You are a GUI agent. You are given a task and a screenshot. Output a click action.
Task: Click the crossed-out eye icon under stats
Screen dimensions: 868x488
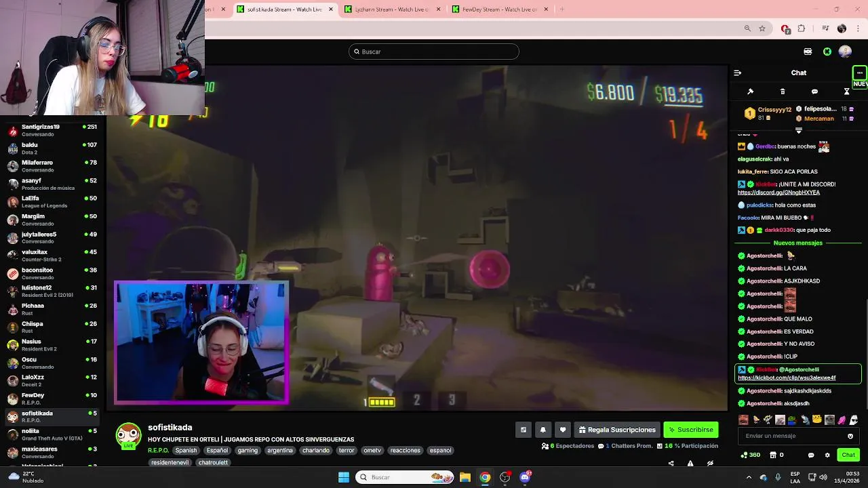tap(710, 464)
